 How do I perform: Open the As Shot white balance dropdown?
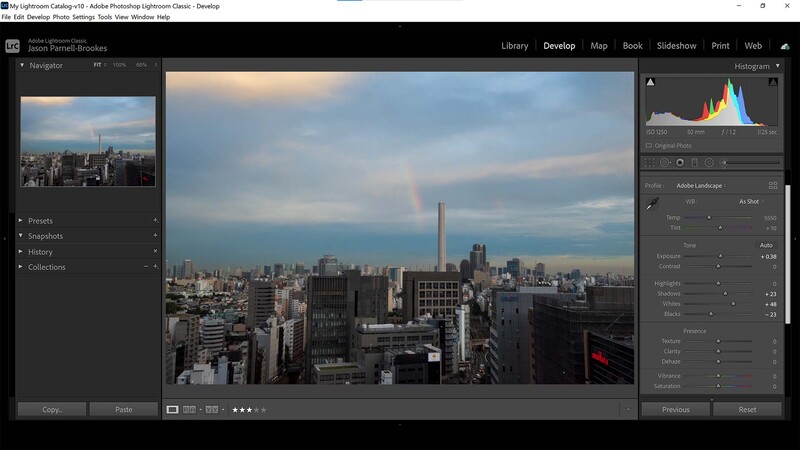click(x=751, y=202)
